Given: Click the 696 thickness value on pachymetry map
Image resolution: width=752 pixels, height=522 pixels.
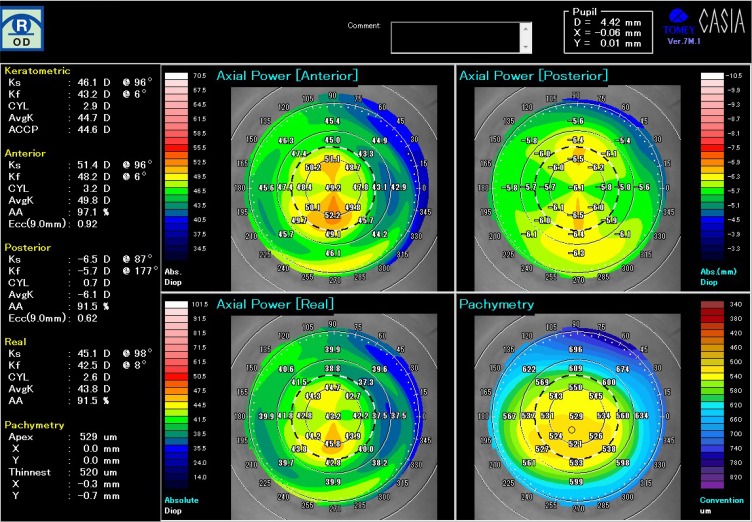Looking at the screenshot, I should pos(576,349).
